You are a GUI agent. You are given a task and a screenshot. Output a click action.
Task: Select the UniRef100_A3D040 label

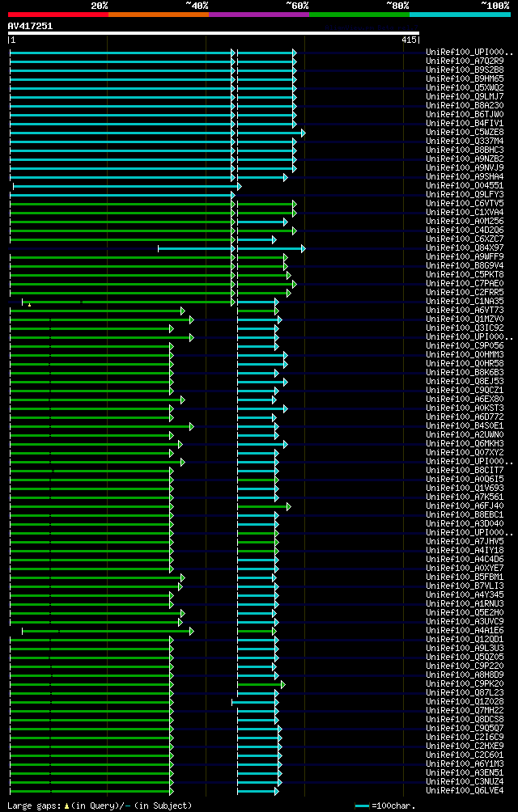[x=465, y=523]
